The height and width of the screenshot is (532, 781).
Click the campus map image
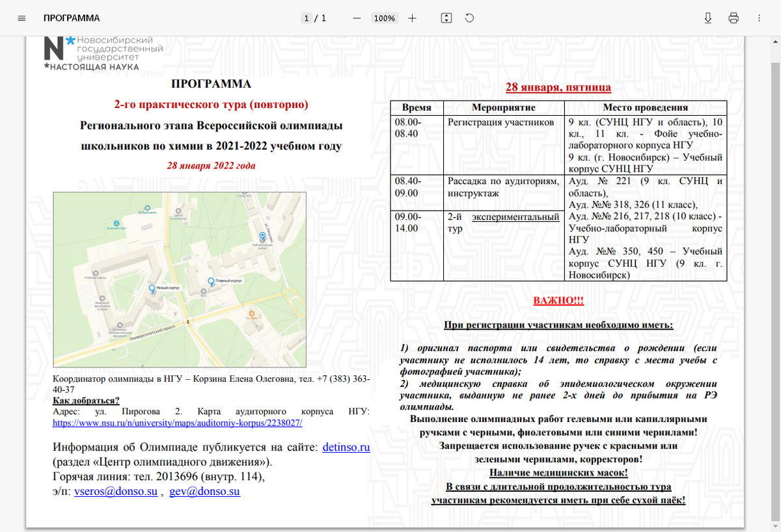[x=180, y=281]
